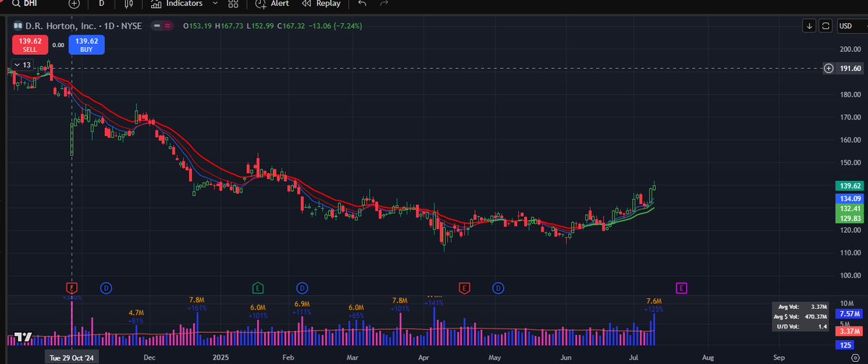Expand the collapsed 13 indicators legend
The image size is (868, 364).
[x=22, y=64]
